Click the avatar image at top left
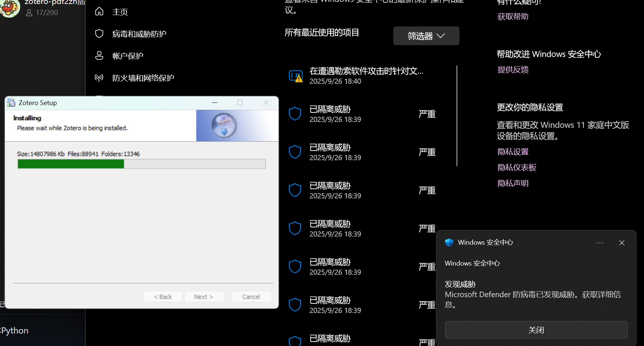 pos(10,8)
